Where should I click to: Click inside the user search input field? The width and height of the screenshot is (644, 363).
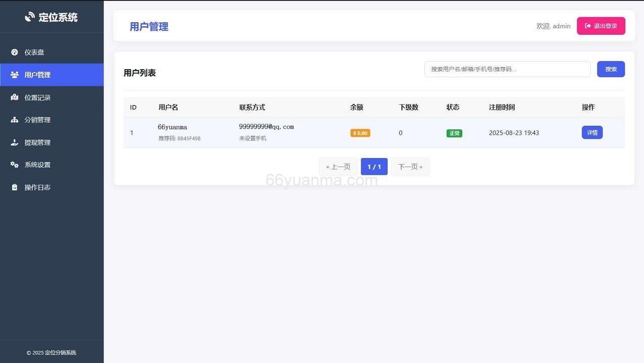coord(506,69)
